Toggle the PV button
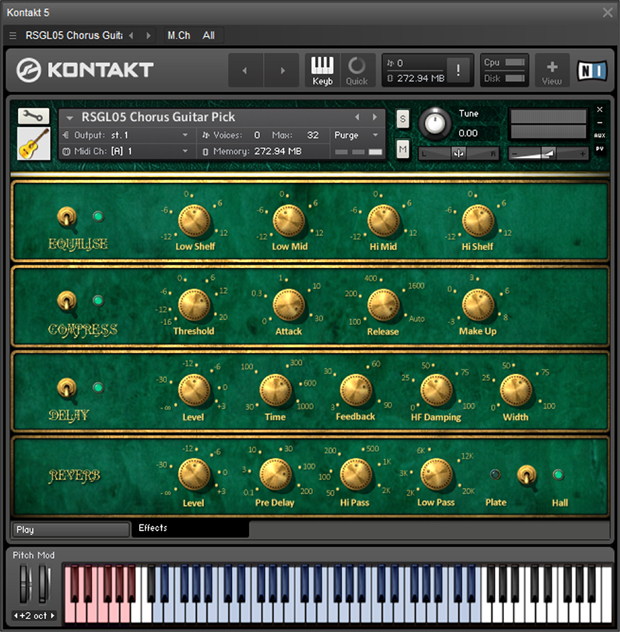Viewport: 620px width, 632px height. point(599,149)
